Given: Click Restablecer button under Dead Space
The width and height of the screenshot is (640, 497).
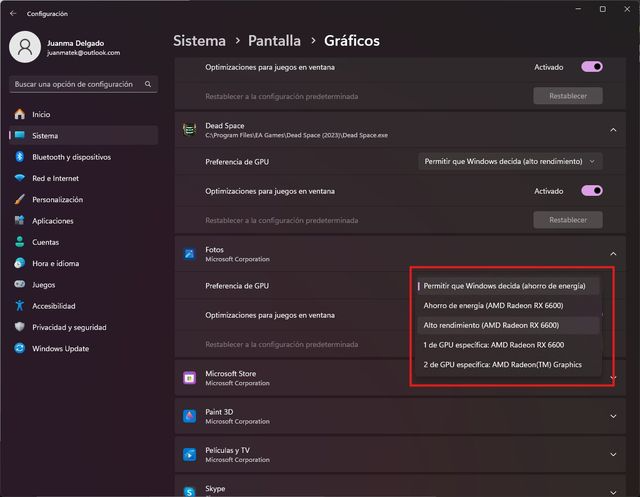Looking at the screenshot, I should coord(568,220).
